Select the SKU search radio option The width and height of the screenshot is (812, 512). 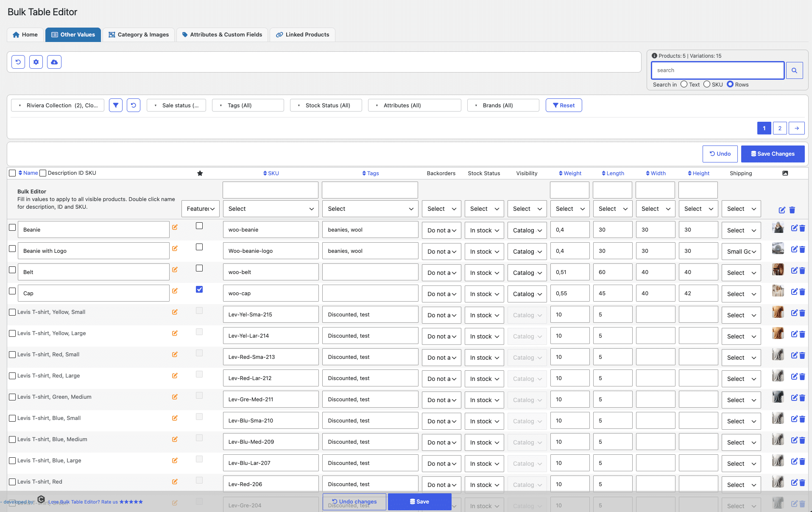[707, 84]
